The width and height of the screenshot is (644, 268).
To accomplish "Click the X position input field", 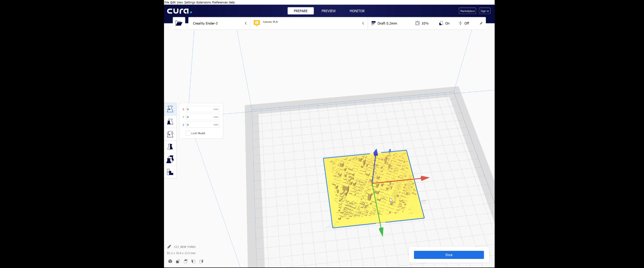I will [x=203, y=109].
